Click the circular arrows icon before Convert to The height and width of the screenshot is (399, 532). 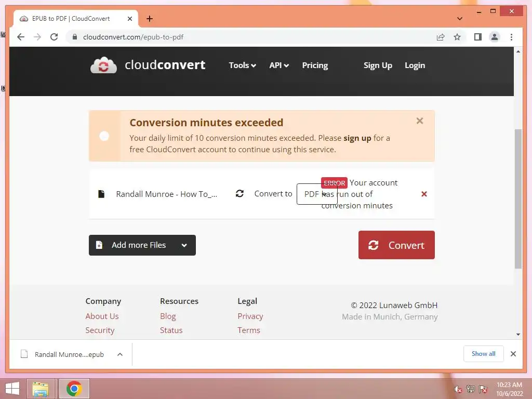point(240,193)
